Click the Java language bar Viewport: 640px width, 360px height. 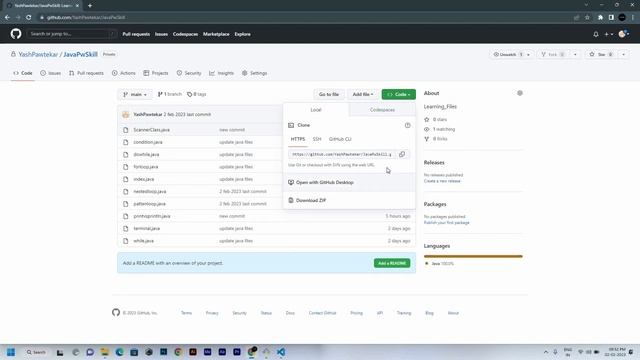pyautogui.click(x=473, y=256)
